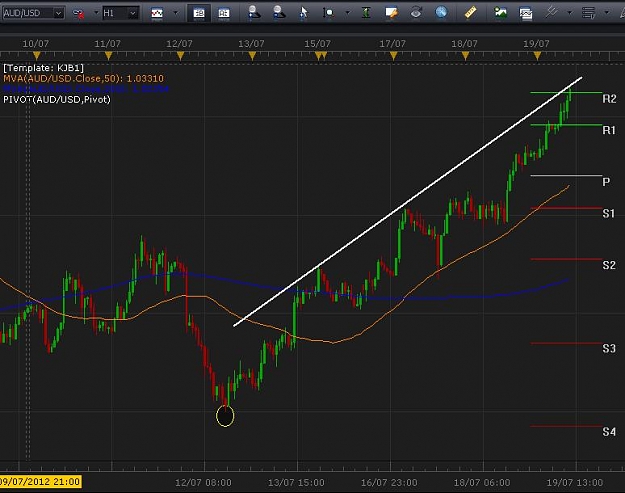The height and width of the screenshot is (493, 625).
Task: Click the eye visibility icon
Action: [416, 13]
